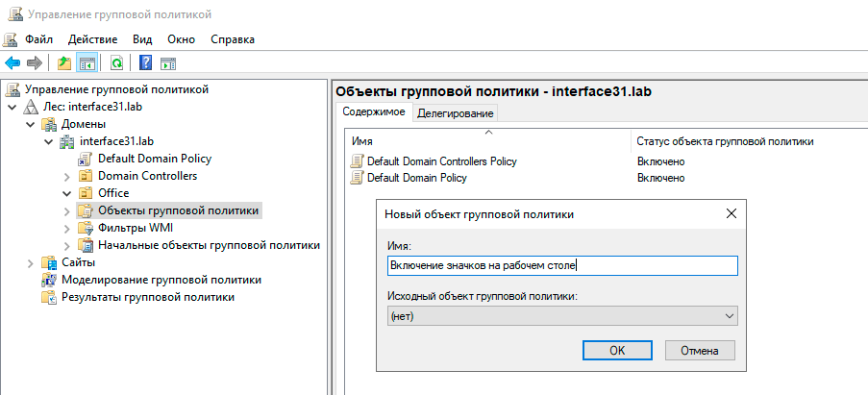868x395 pixels.
Task: Click the Forward arrow toolbar icon
Action: coord(35,63)
